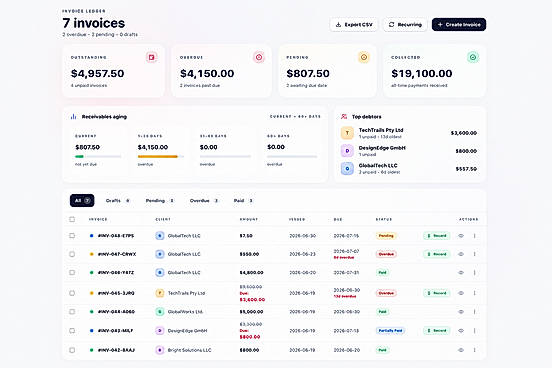Select checkbox for the Bright Solutions LLC invoice
552x368 pixels.
[x=72, y=350]
